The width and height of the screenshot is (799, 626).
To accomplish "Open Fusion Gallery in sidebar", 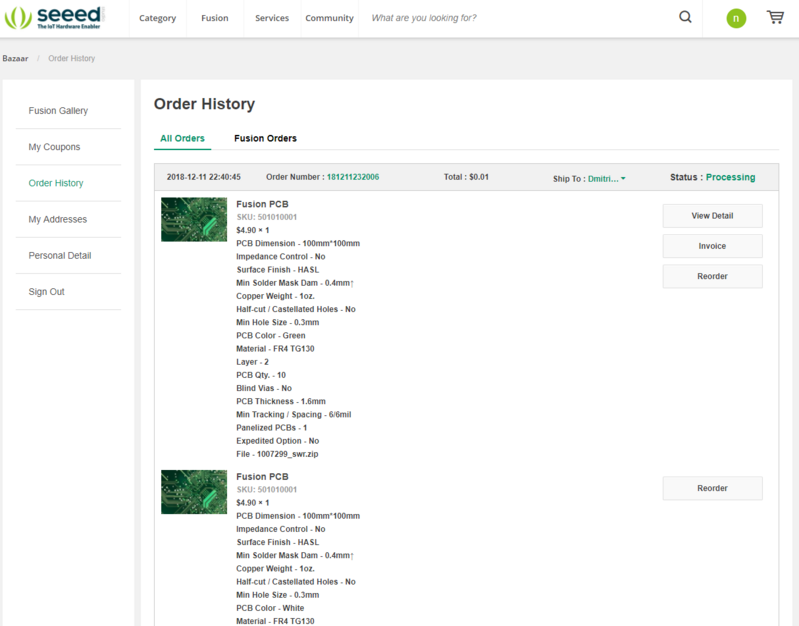I will 58,111.
